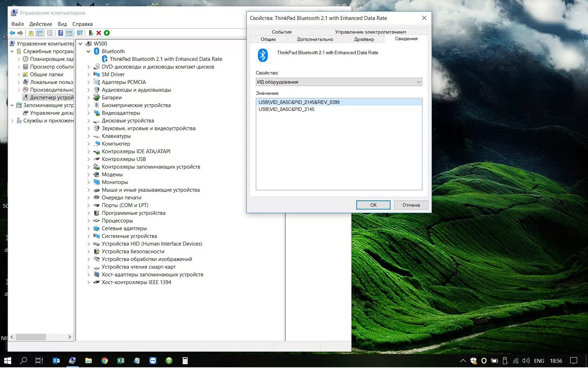Click the Update driver toolbar icon
The image size is (588, 368).
coord(91,33)
